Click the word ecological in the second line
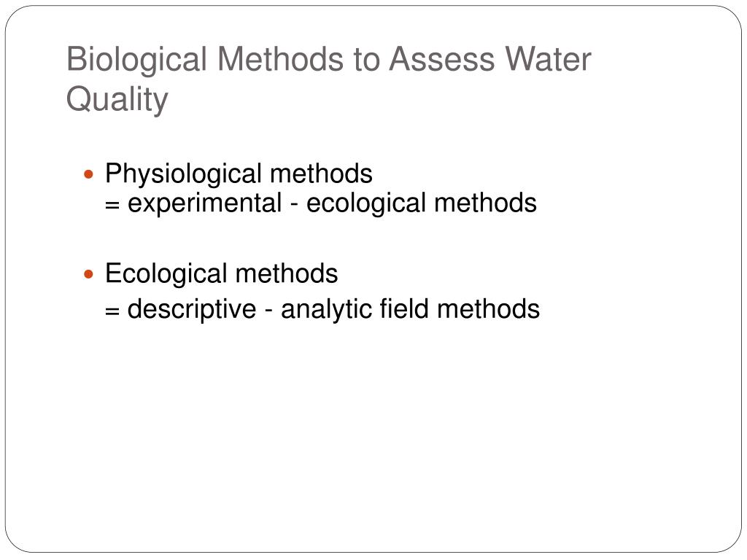The height and width of the screenshot is (560, 747). (x=366, y=203)
